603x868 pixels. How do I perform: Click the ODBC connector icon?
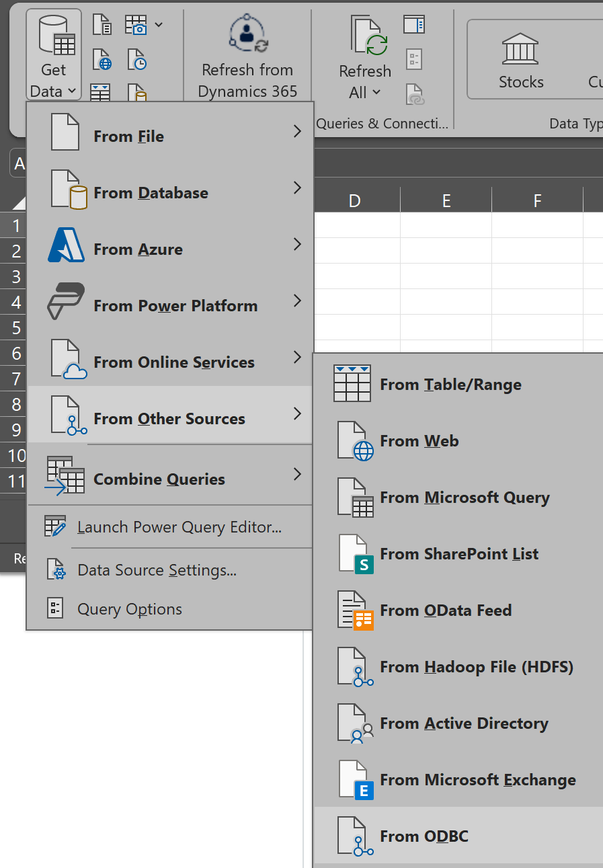coord(355,836)
